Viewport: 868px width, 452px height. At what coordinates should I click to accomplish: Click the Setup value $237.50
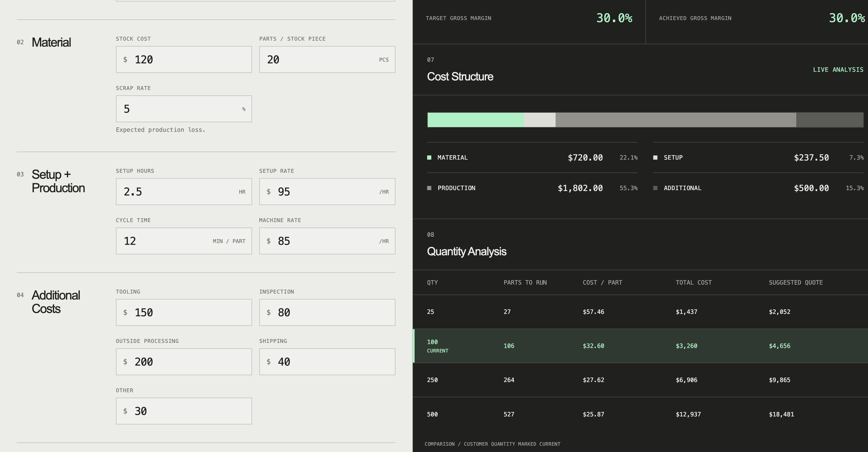[811, 158]
